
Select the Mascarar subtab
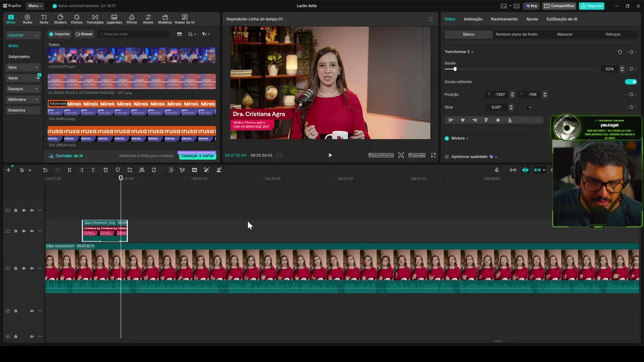[x=565, y=34]
